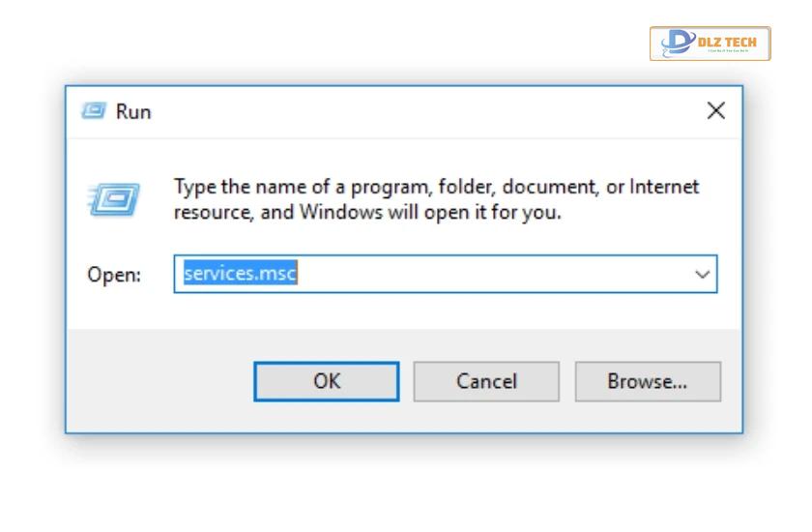Open file picker with Browse... button
812x532 pixels.
648,381
